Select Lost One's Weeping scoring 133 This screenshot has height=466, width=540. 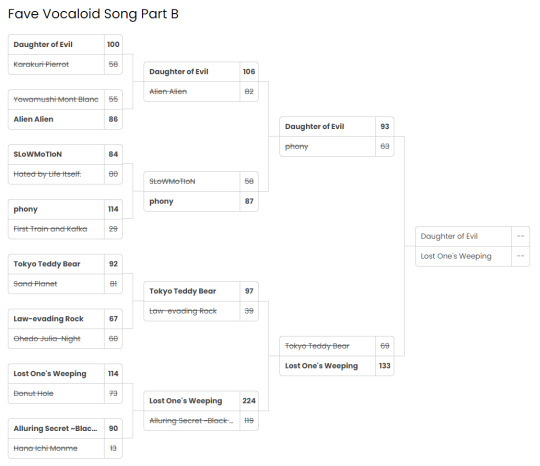coord(336,366)
